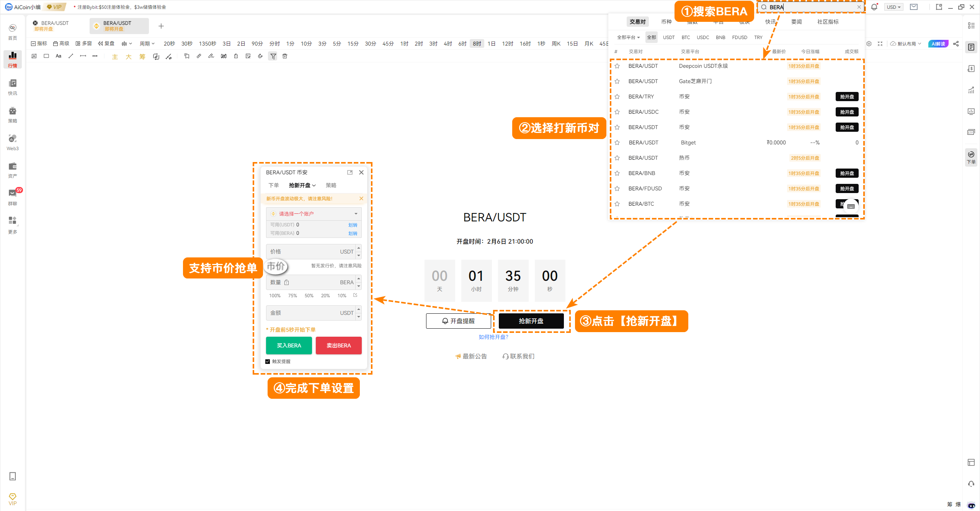
Task: Select the trend line drawing tool
Action: click(x=71, y=56)
